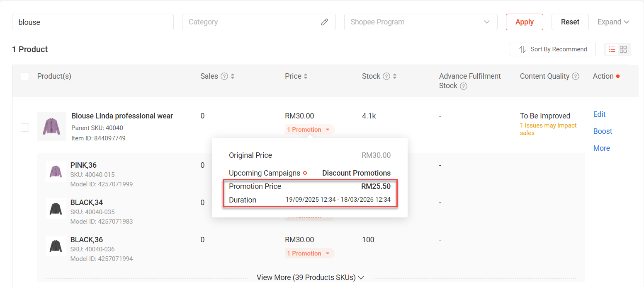Reset the search filters
Image resolution: width=644 pixels, height=287 pixels.
(x=570, y=22)
